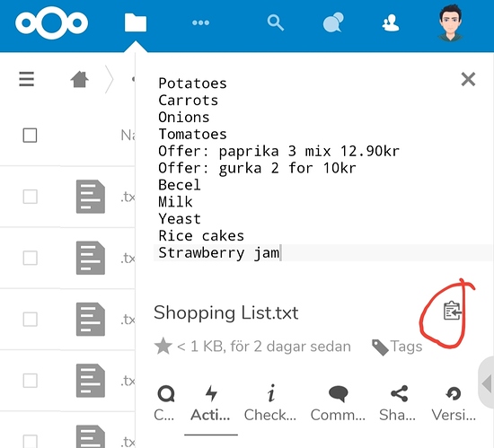
Task: Toggle the favorite star for Shopping List.txt
Action: coord(163,346)
